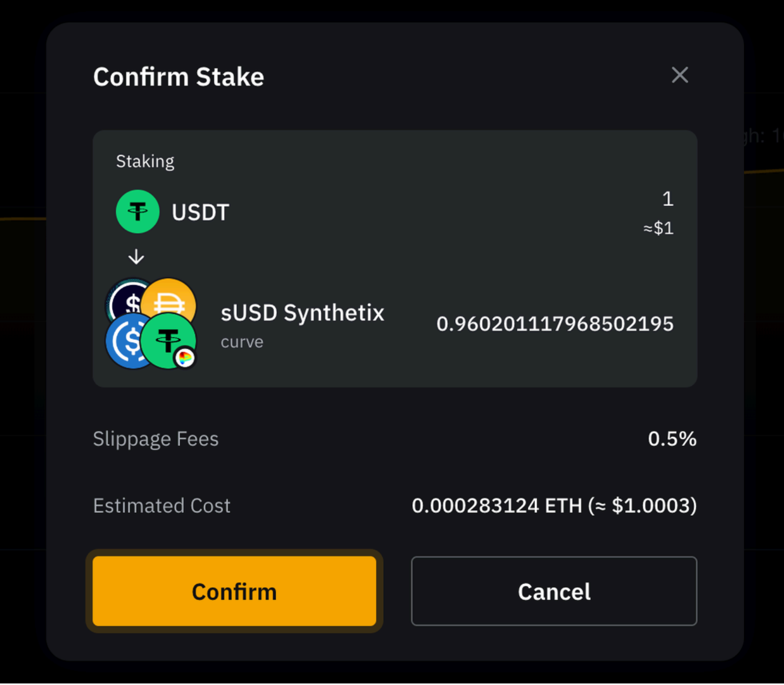Select the USDT token label
The height and width of the screenshot is (685, 784).
point(200,212)
